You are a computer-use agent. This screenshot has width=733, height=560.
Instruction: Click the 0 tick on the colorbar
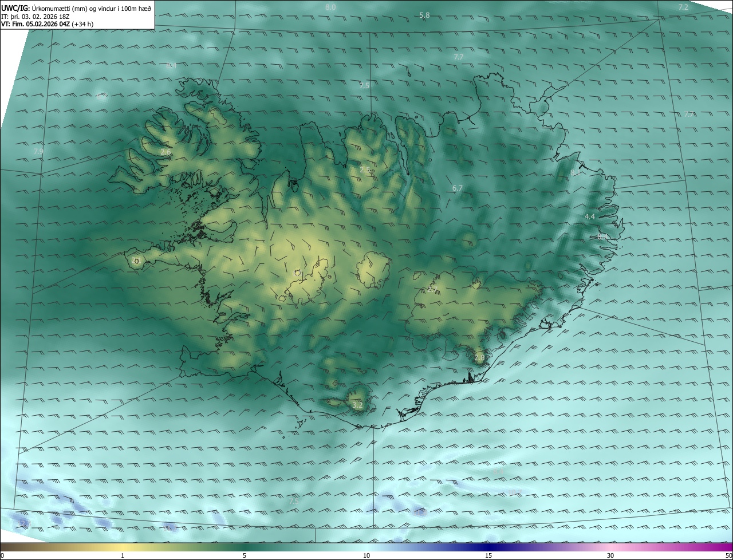point(2,555)
